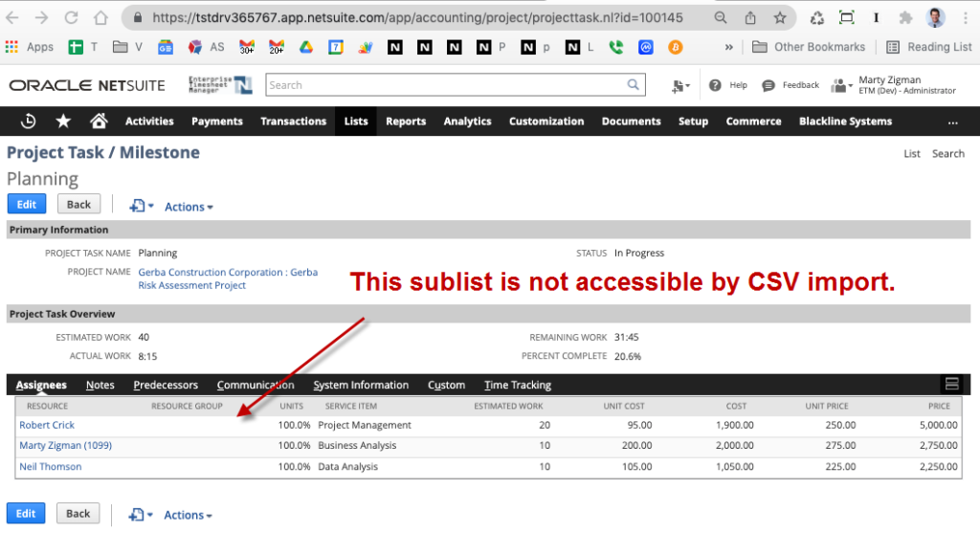This screenshot has width=980, height=533.
Task: Go to List view link
Action: [912, 154]
